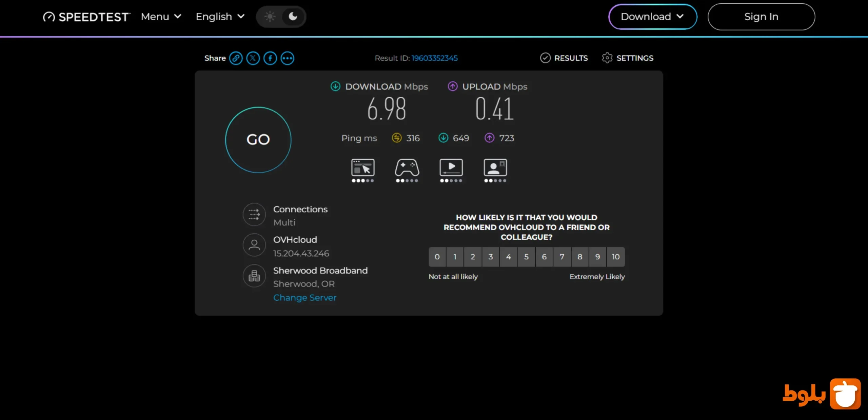Viewport: 868px width, 420px height.
Task: Click the upload latency icon beside 723
Action: (489, 138)
